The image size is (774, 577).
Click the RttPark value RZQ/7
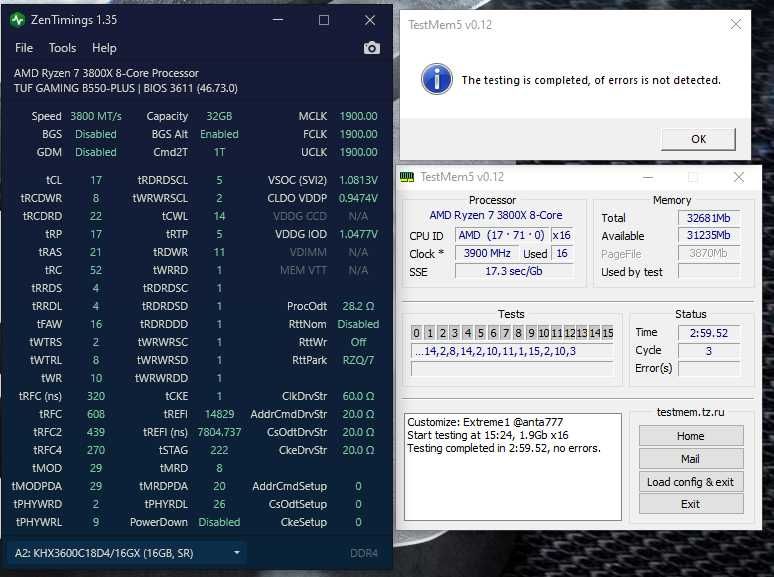(358, 360)
